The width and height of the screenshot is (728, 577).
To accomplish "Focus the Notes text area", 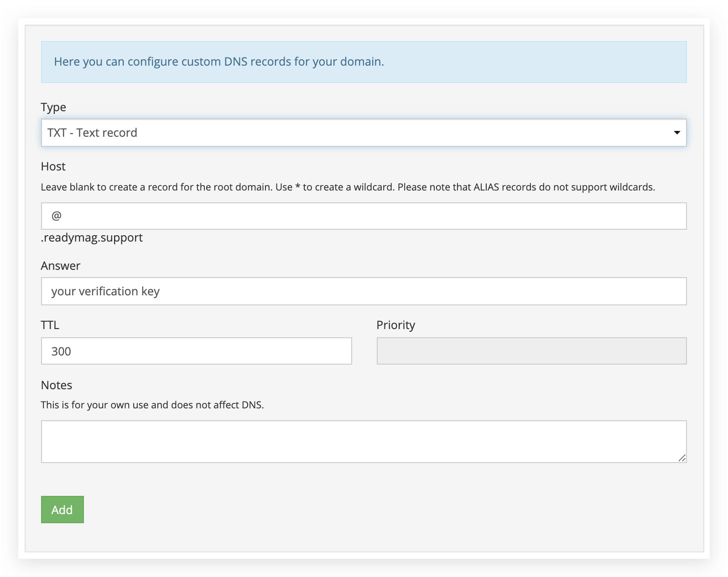I will pyautogui.click(x=364, y=441).
